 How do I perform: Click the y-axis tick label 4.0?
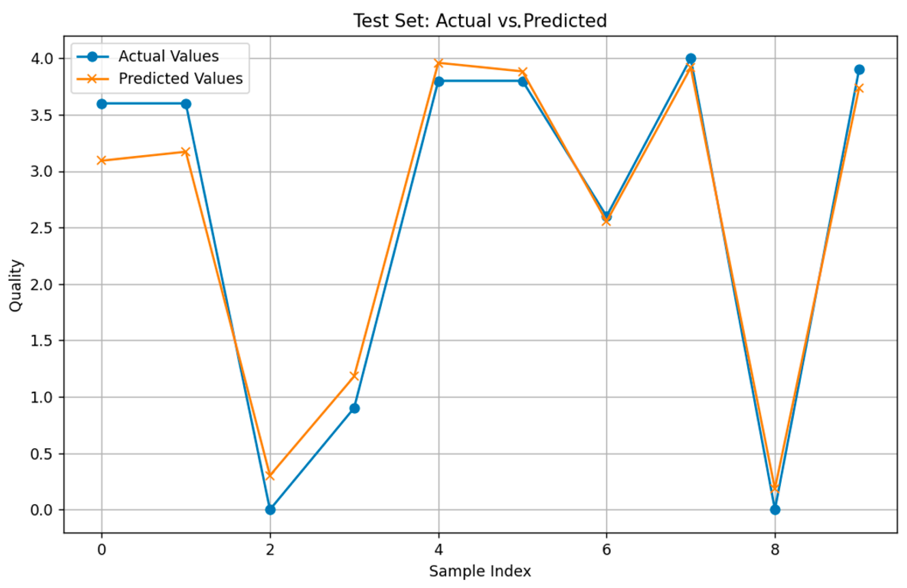click(41, 59)
